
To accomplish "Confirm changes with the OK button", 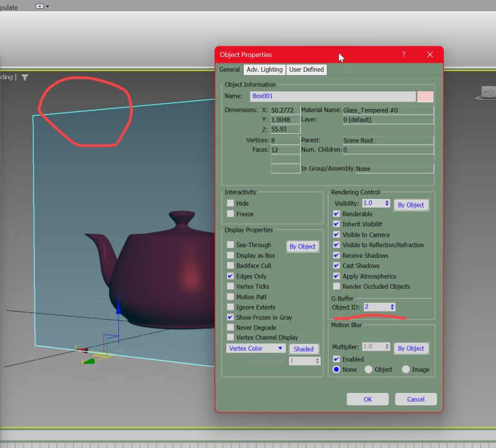I will pos(367,399).
